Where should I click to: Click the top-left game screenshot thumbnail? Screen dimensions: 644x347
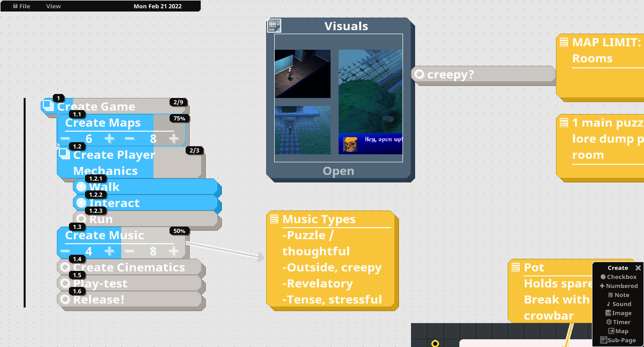302,74
